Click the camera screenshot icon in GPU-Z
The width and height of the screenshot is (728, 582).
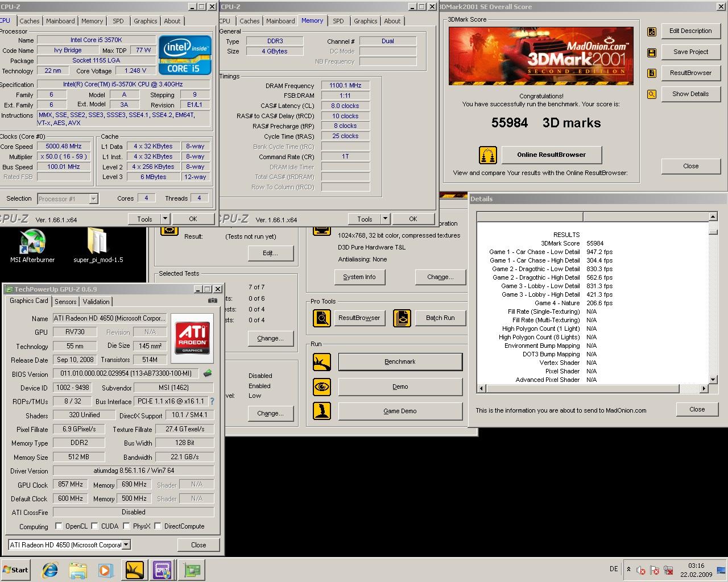coord(212,301)
